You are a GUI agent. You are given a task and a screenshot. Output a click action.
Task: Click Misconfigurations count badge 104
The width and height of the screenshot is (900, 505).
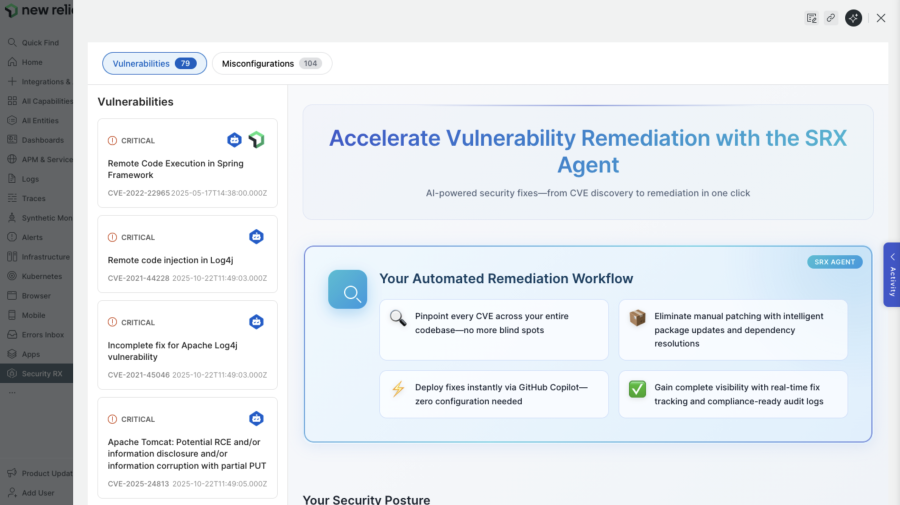pyautogui.click(x=311, y=64)
